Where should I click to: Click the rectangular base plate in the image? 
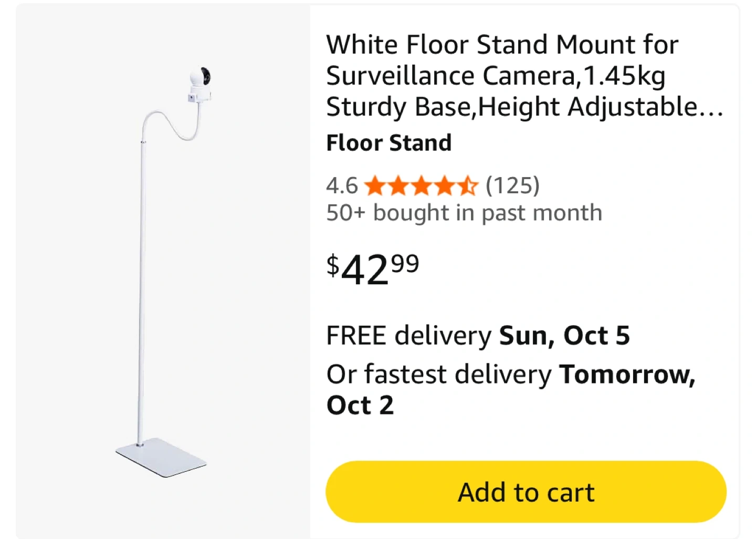coord(161,457)
